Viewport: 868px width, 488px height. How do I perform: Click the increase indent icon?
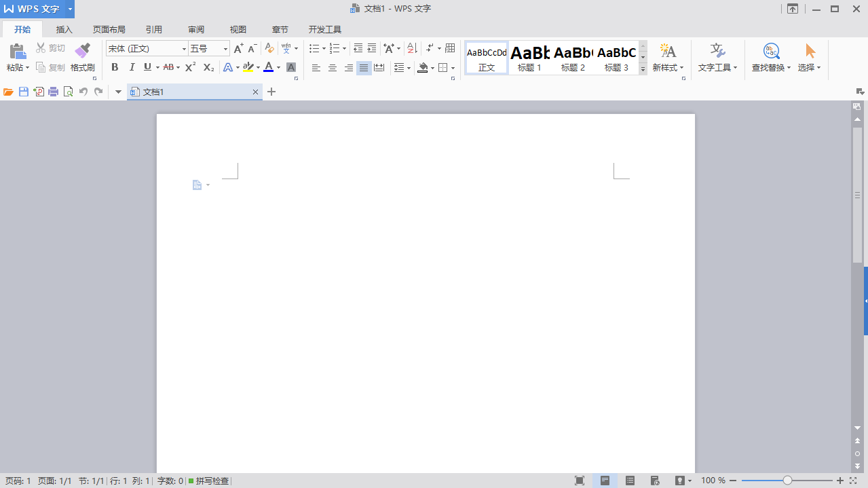(372, 48)
